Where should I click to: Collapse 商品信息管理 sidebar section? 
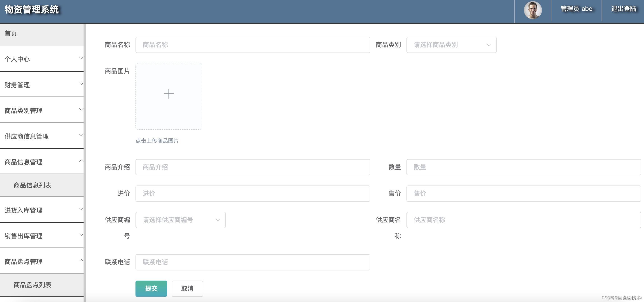[81, 161]
